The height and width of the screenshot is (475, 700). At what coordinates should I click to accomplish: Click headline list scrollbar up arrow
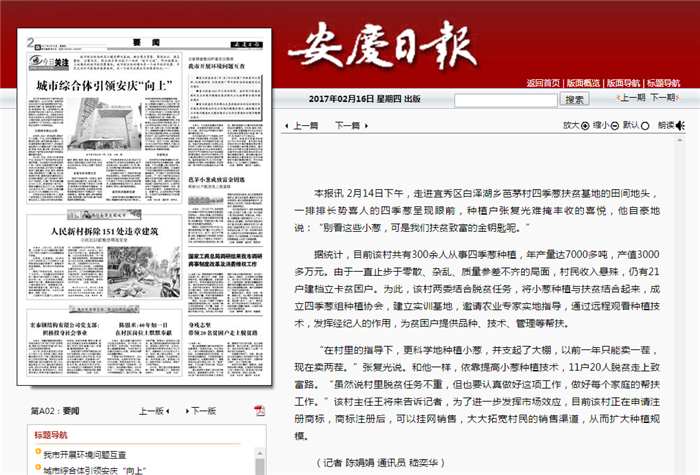260,454
